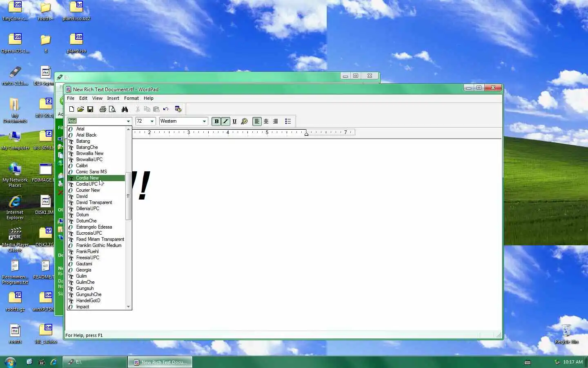Click the font name input field
Image resolution: width=588 pixels, height=368 pixels.
(x=96, y=121)
